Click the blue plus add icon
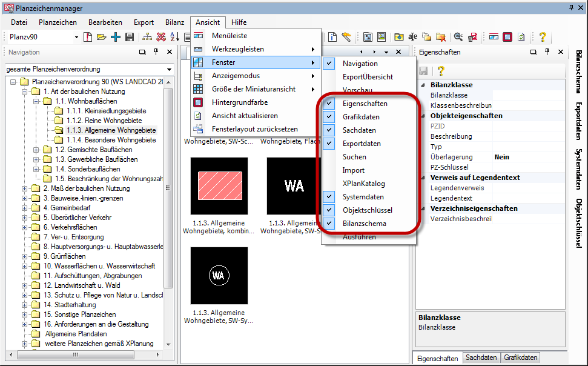 coord(116,38)
